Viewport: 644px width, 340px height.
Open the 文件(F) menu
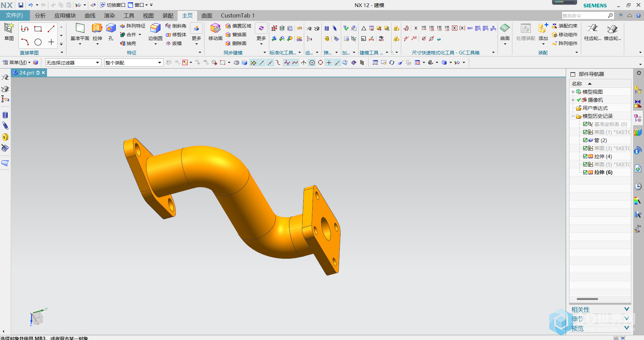14,15
